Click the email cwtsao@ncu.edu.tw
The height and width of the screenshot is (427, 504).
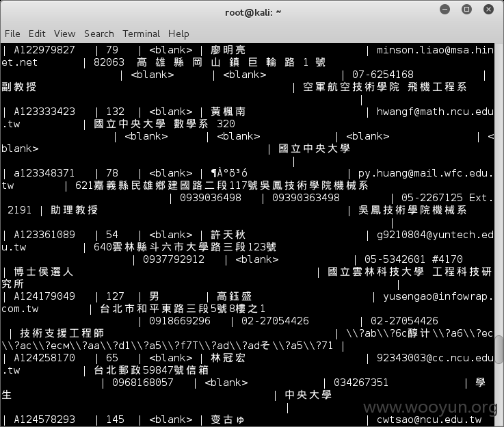pos(429,419)
